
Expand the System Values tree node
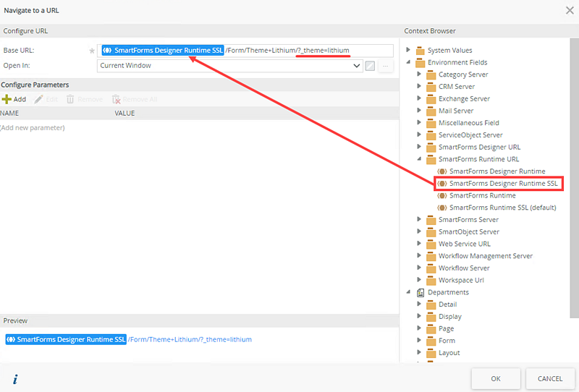click(x=409, y=51)
